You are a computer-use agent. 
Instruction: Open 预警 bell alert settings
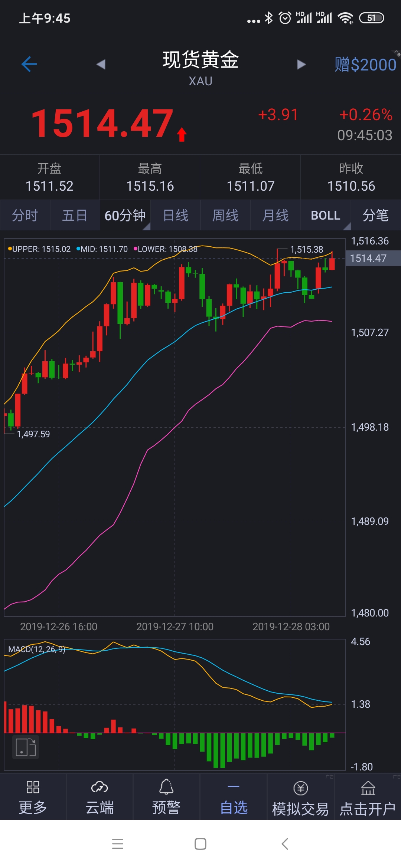click(166, 797)
